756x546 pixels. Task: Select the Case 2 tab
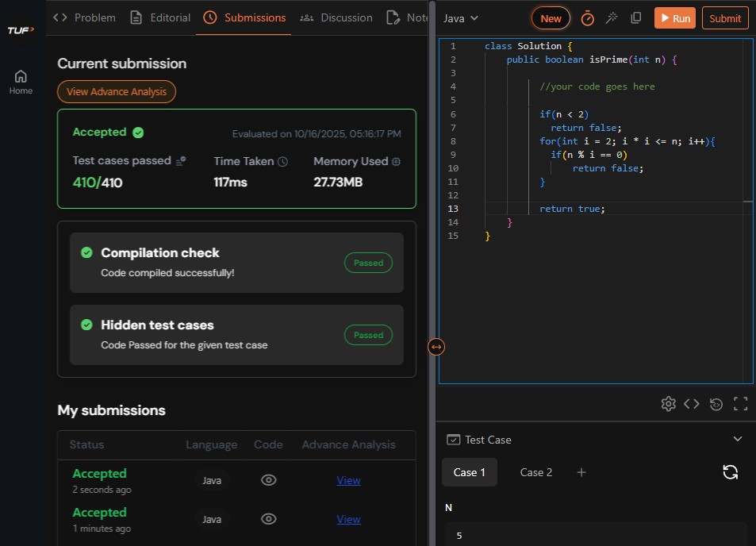pos(536,473)
